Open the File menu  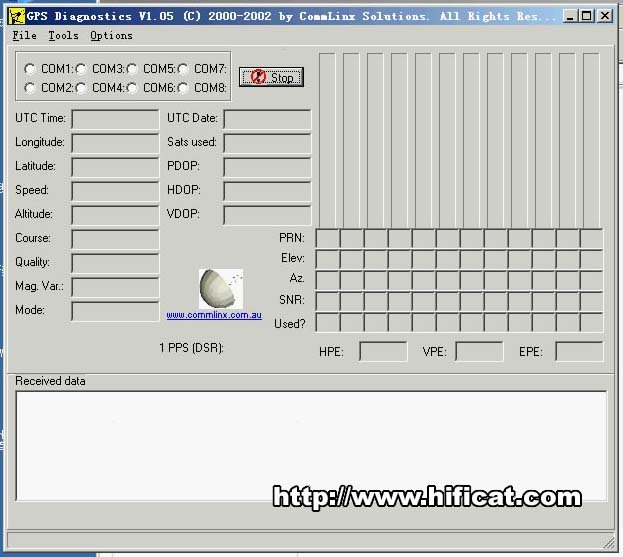(25, 35)
